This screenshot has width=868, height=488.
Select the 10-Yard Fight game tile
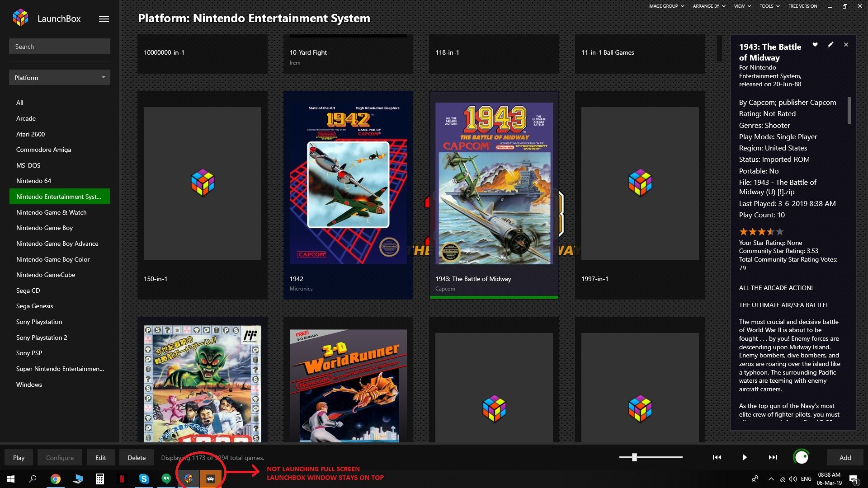[348, 54]
